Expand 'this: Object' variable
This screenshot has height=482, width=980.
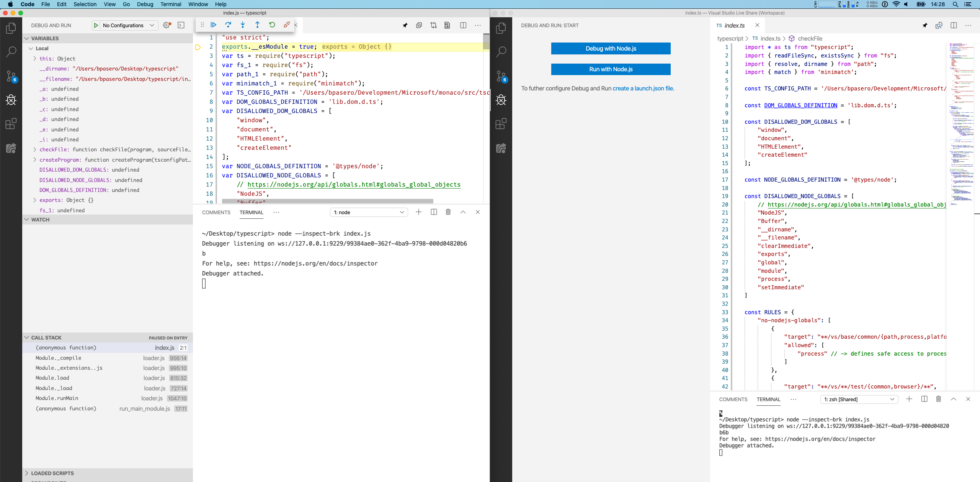pos(34,59)
